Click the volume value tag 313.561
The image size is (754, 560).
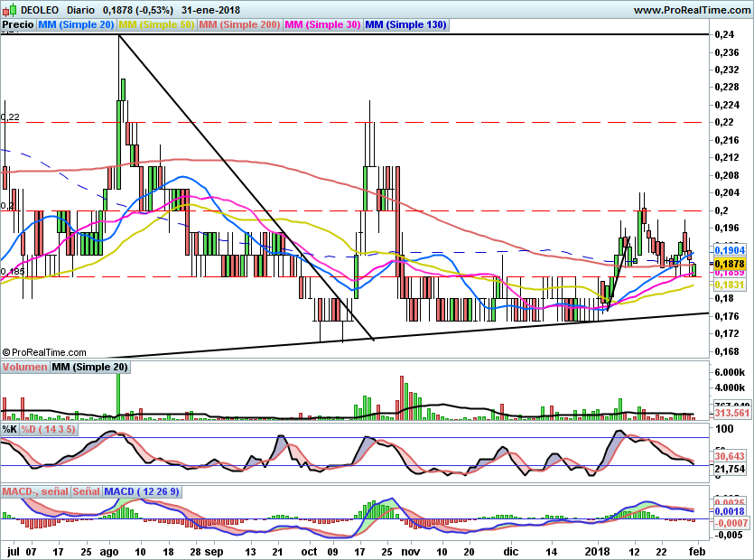[728, 414]
